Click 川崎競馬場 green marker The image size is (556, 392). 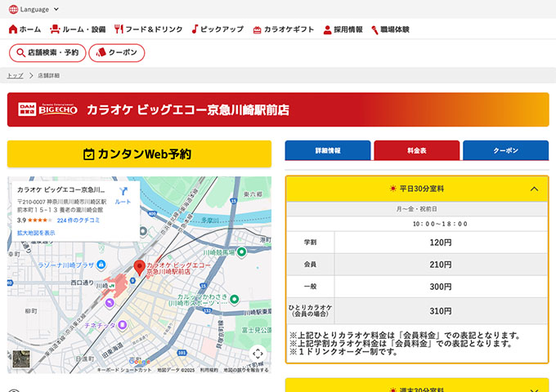click(241, 252)
